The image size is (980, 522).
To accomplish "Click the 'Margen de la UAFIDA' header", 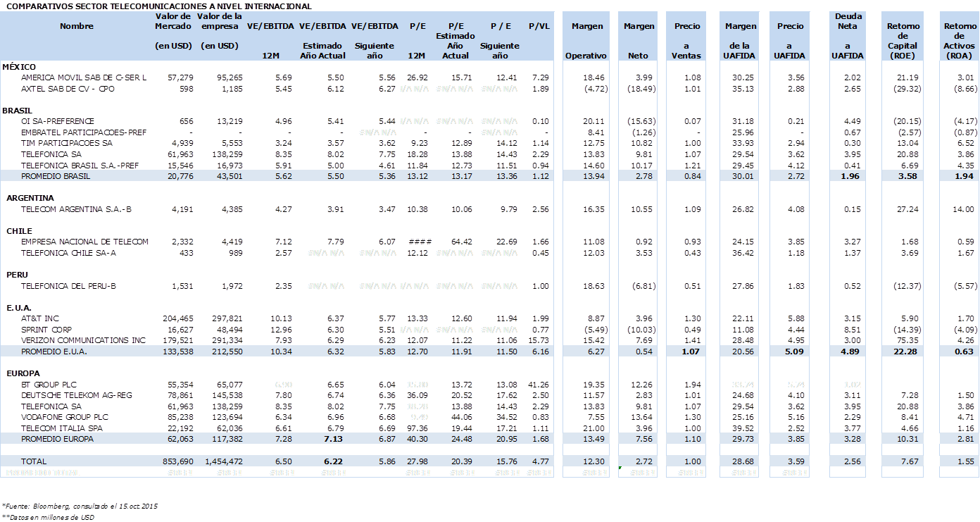I will pyautogui.click(x=741, y=41).
